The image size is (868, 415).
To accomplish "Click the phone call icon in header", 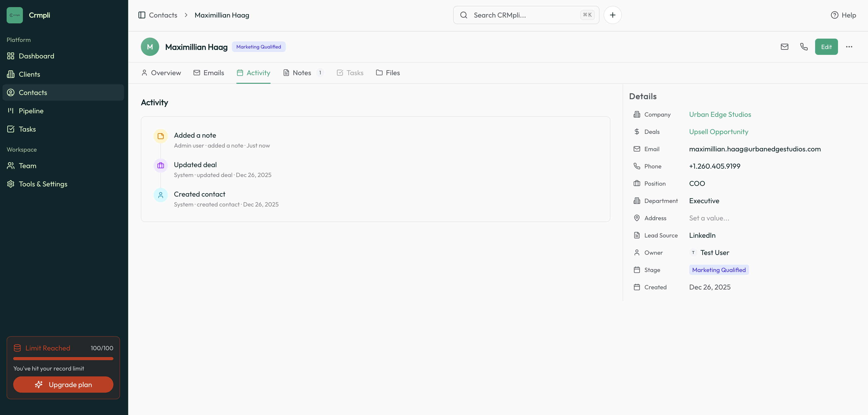I will coord(804,47).
